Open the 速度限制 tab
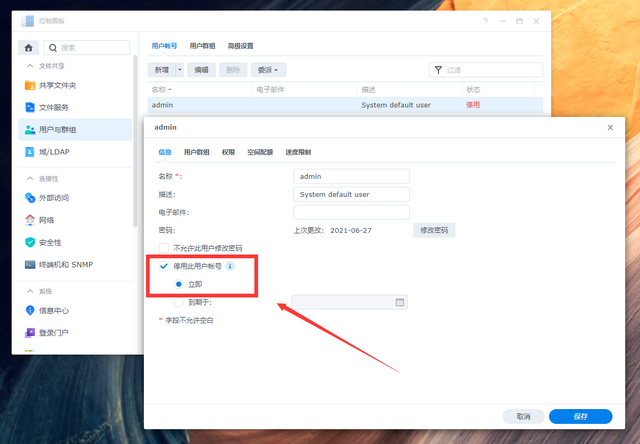 tap(298, 152)
